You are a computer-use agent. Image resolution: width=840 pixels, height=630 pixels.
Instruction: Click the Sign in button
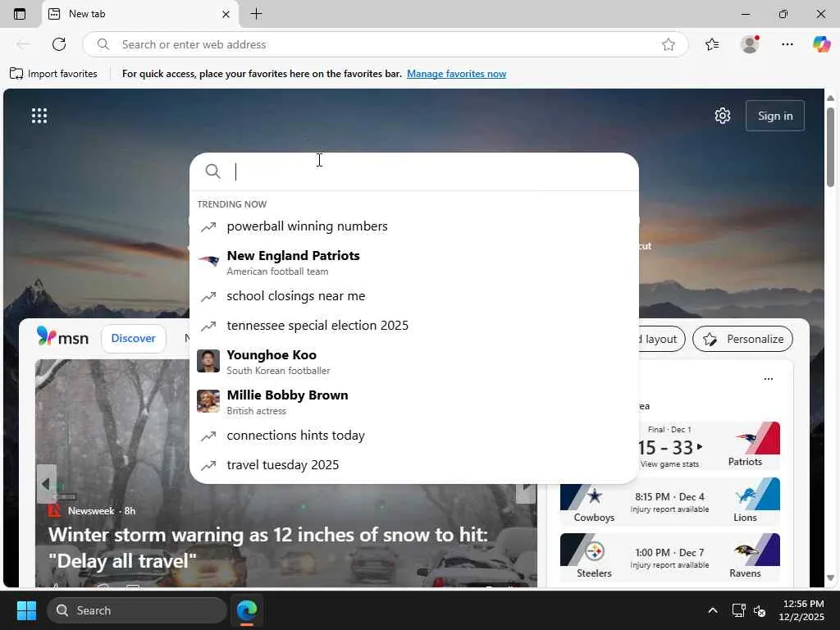[774, 116]
